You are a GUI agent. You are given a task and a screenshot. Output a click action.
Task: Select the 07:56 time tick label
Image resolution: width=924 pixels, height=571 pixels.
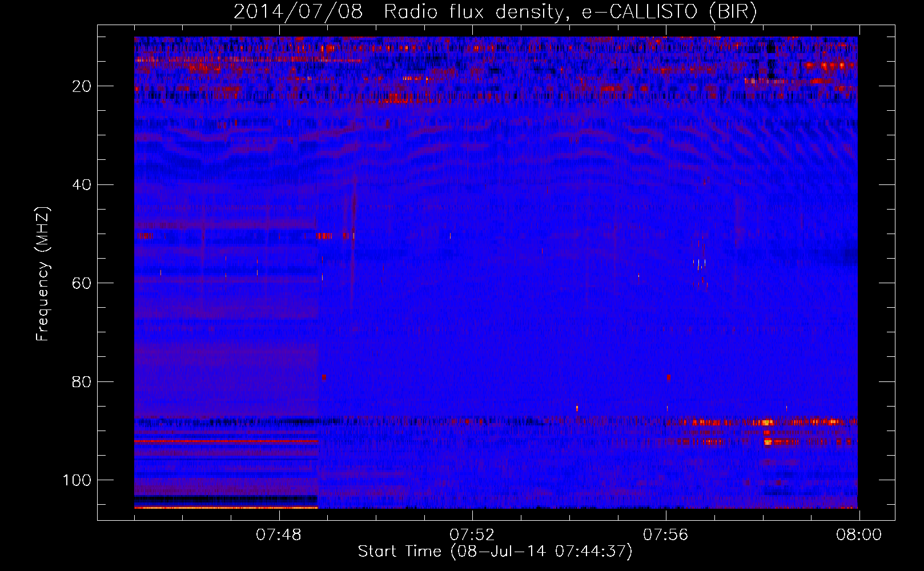[x=666, y=535]
